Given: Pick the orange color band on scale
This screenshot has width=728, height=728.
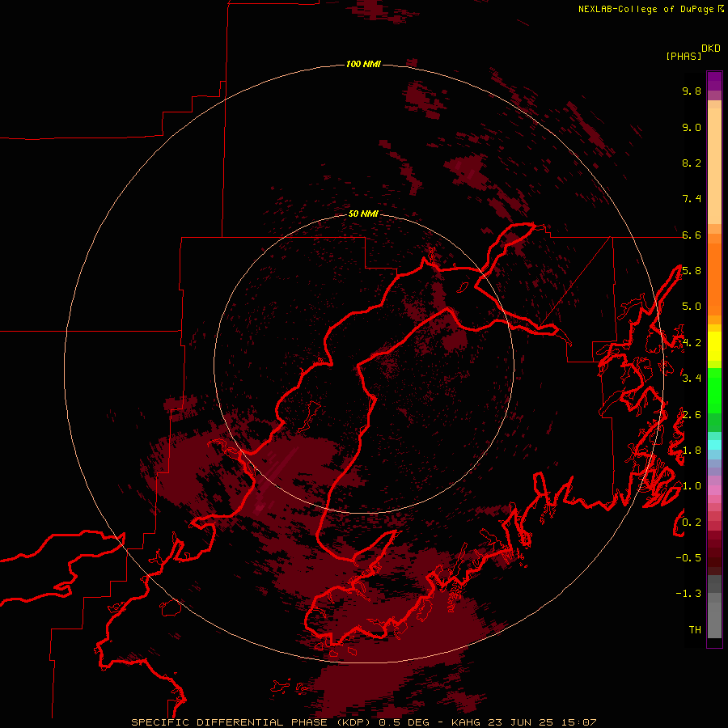Looking at the screenshot, I should point(714,279).
